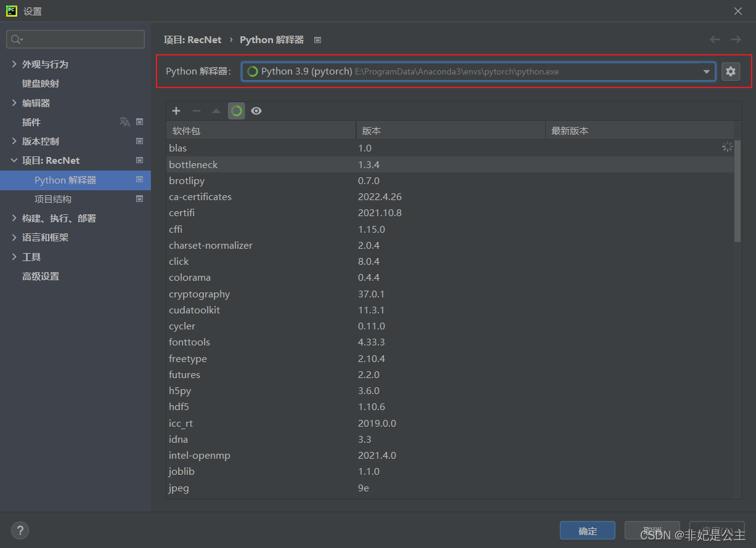Expand the 语言和框架 section
Screen dimensions: 756x548
pyautogui.click(x=15, y=237)
